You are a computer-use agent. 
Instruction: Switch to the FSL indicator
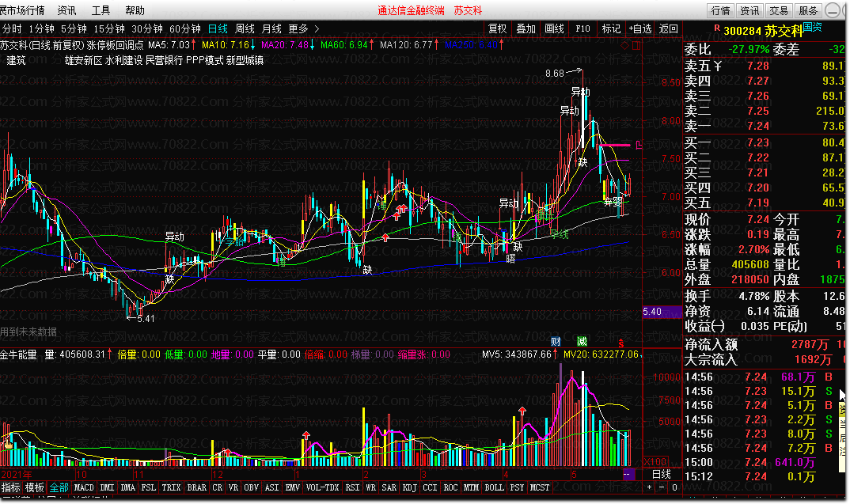(x=149, y=487)
